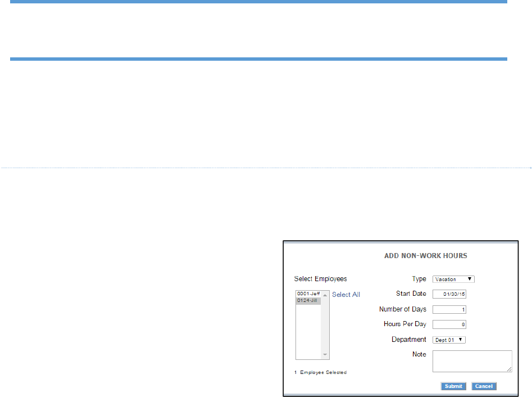The height and width of the screenshot is (397, 532).
Task: Click the employee list scroll down arrow
Action: [325, 355]
